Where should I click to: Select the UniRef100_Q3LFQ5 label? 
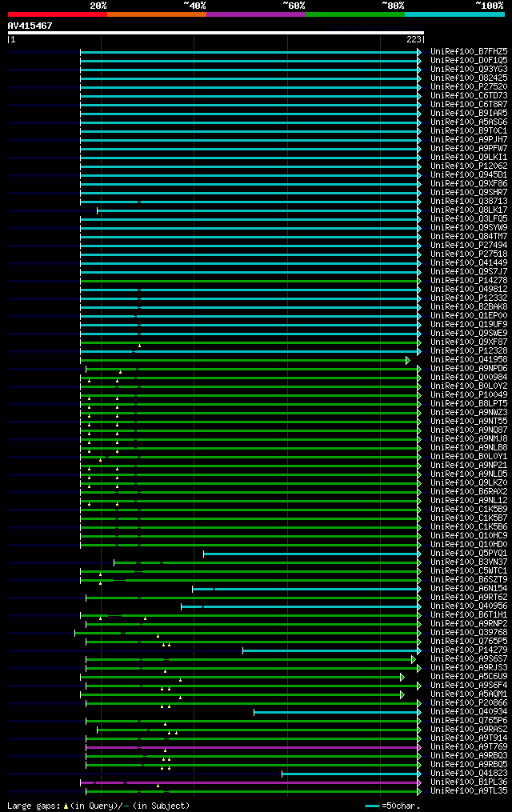[x=469, y=219]
